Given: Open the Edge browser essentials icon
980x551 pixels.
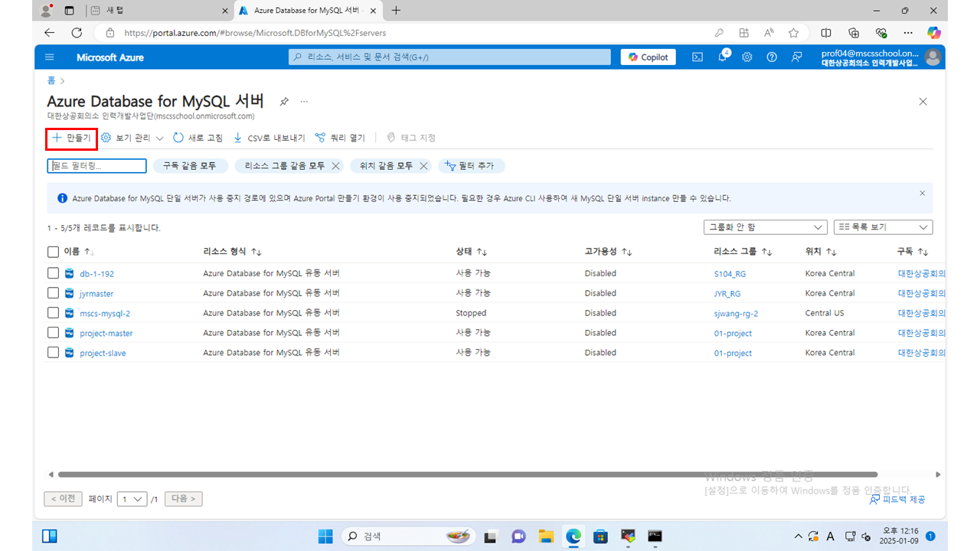Looking at the screenshot, I should pos(881,33).
